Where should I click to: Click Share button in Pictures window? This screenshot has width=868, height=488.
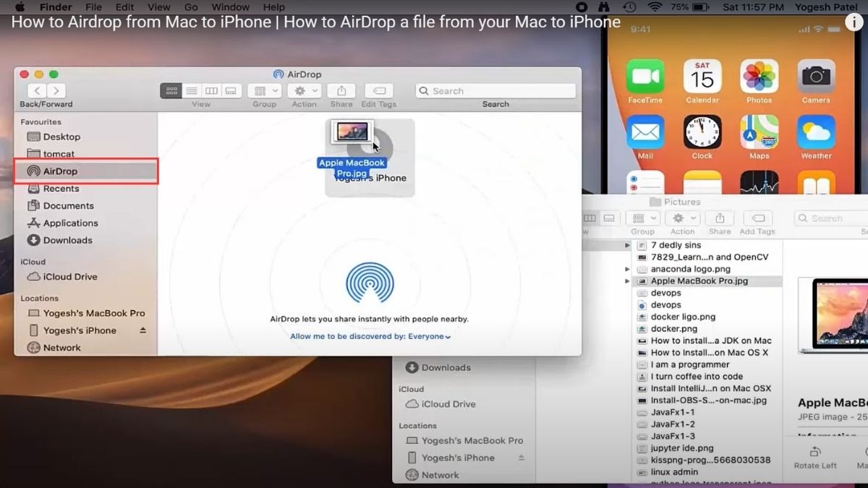click(x=720, y=218)
